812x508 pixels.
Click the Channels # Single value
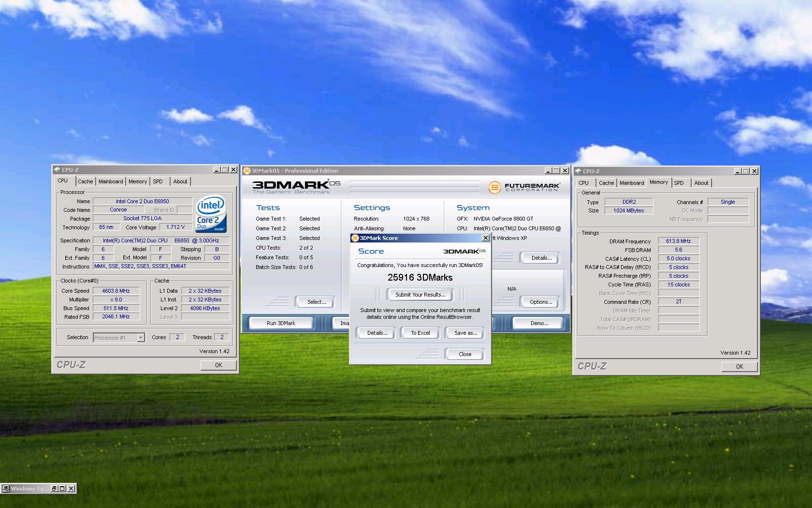tap(728, 202)
